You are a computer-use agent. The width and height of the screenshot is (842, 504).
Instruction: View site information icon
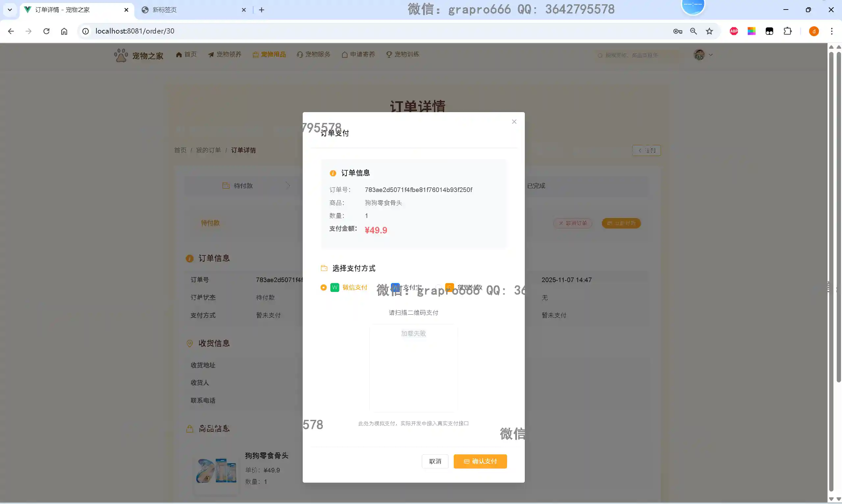[86, 31]
